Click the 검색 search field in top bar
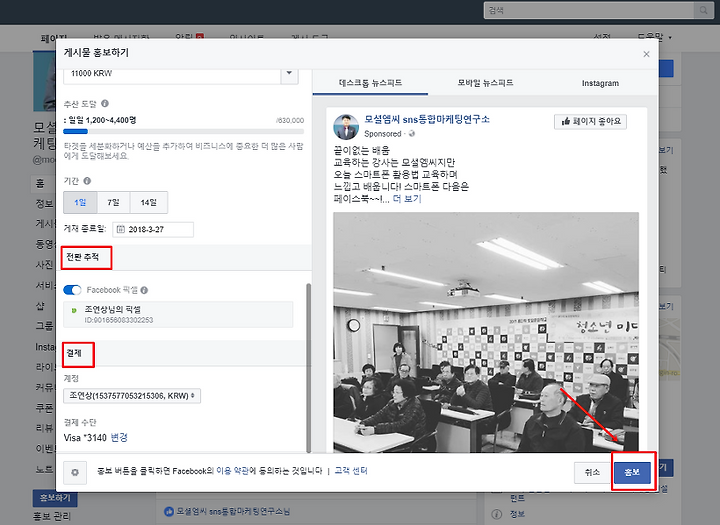Viewport: 720px width, 525px height. point(590,10)
